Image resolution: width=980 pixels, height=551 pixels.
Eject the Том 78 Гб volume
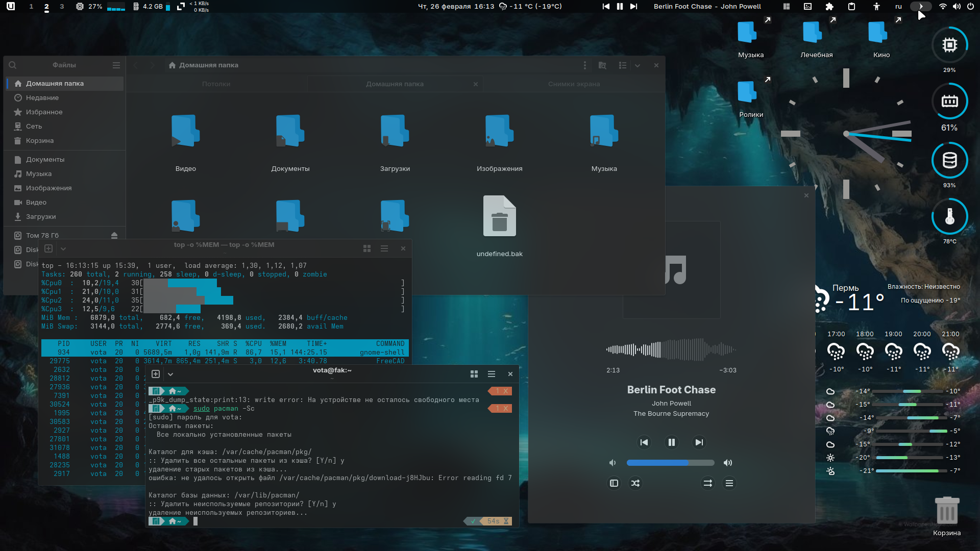[x=114, y=235]
